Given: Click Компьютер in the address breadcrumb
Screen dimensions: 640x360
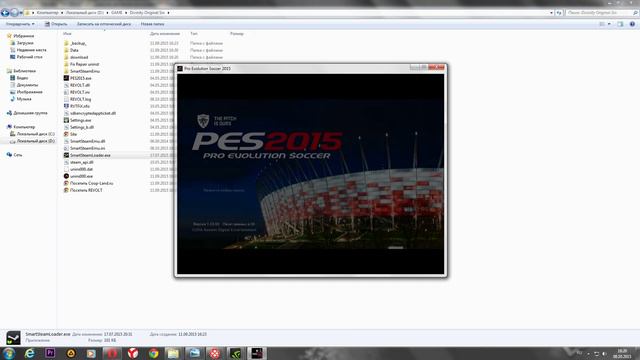Looking at the screenshot, I should pos(47,13).
